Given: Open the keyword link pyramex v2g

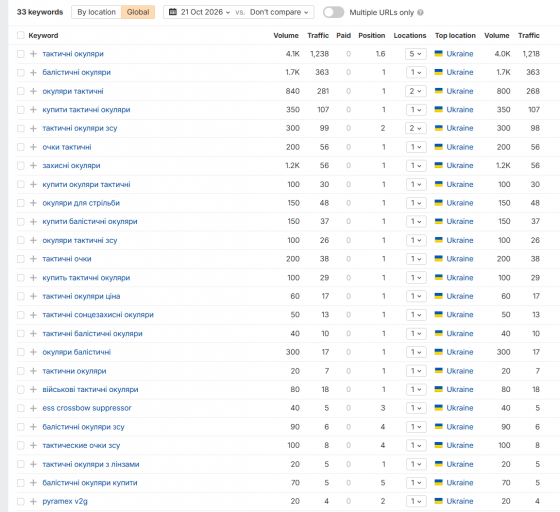Looking at the screenshot, I should point(65,501).
